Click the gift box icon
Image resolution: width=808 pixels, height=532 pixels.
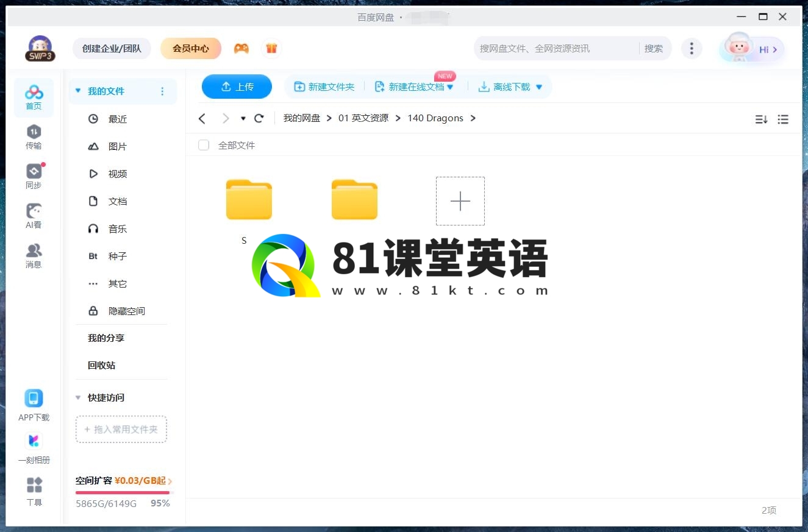[x=271, y=48]
